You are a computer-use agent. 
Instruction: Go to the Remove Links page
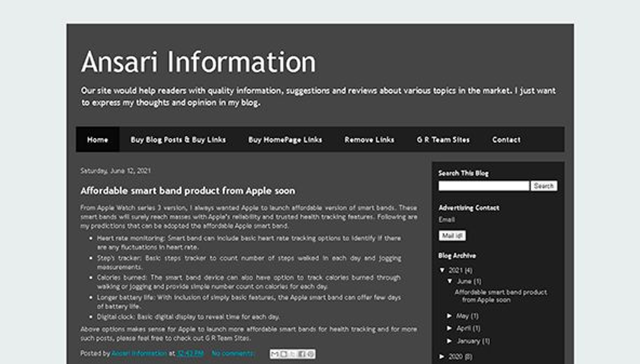pos(369,140)
